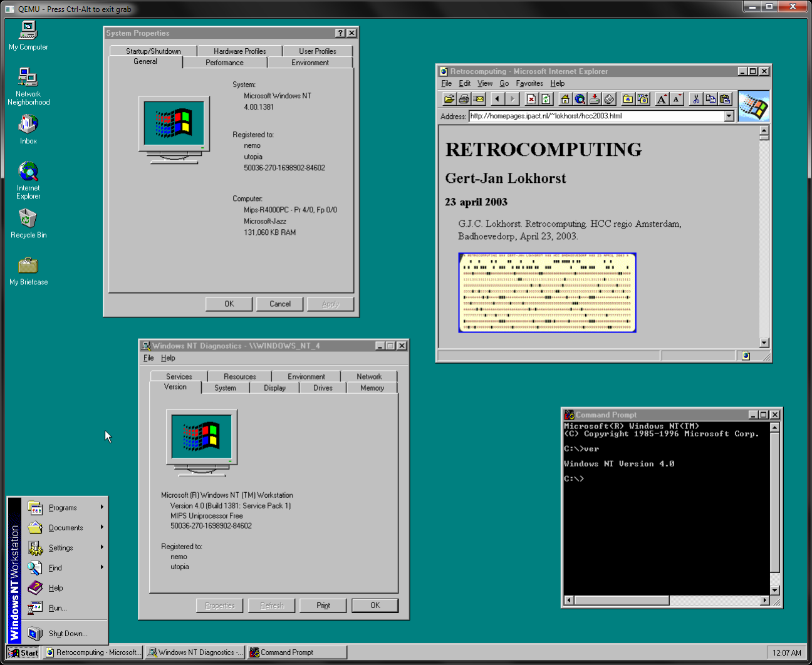The width and height of the screenshot is (812, 665).
Task: Click the Forward arrow toolbar icon
Action: point(513,98)
